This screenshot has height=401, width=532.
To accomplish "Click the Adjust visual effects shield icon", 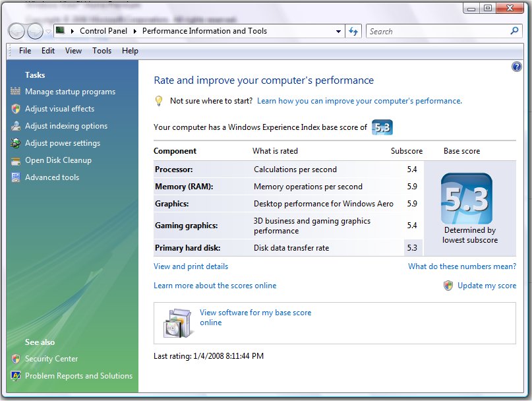I will (16, 109).
